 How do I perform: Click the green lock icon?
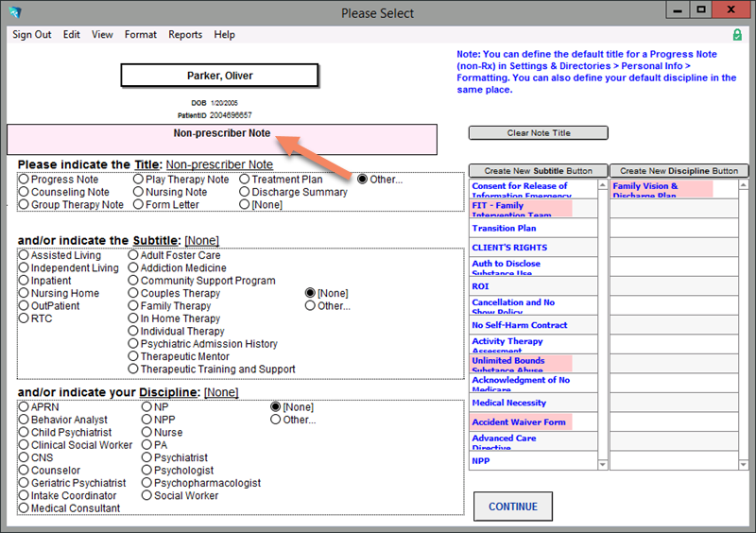pyautogui.click(x=737, y=35)
